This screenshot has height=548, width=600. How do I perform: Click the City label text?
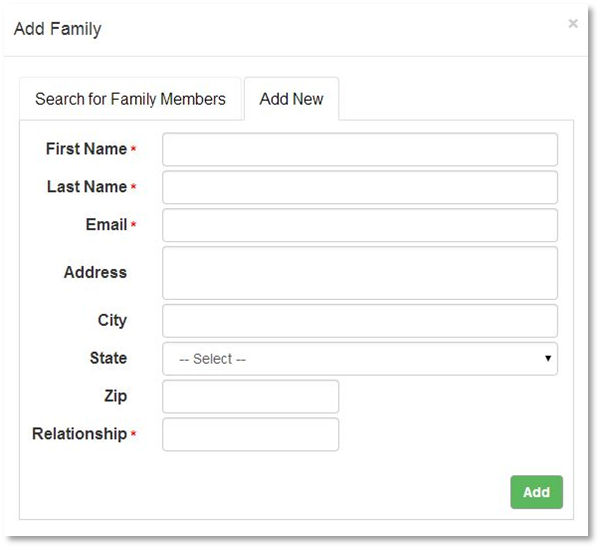(x=112, y=320)
